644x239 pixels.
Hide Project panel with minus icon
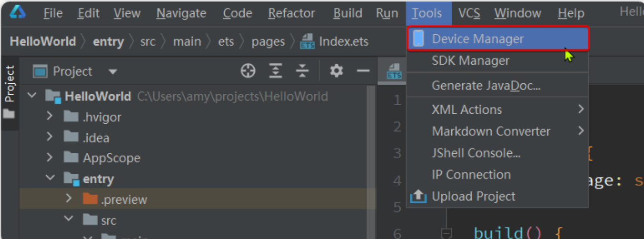tap(364, 71)
